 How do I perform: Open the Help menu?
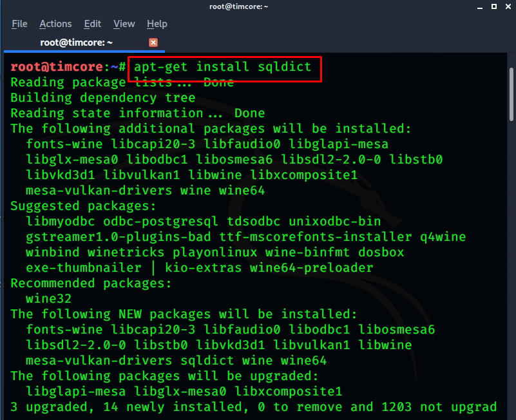point(157,24)
